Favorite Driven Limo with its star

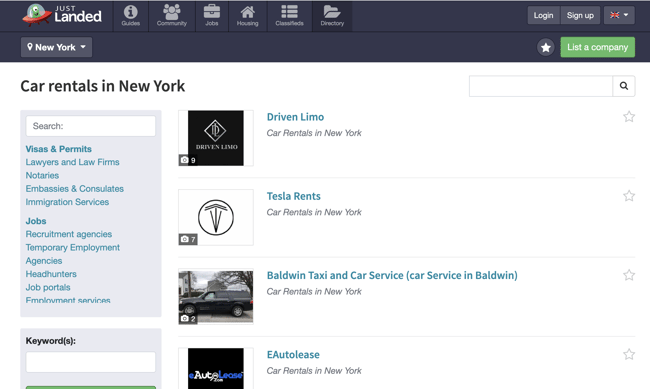click(x=629, y=117)
